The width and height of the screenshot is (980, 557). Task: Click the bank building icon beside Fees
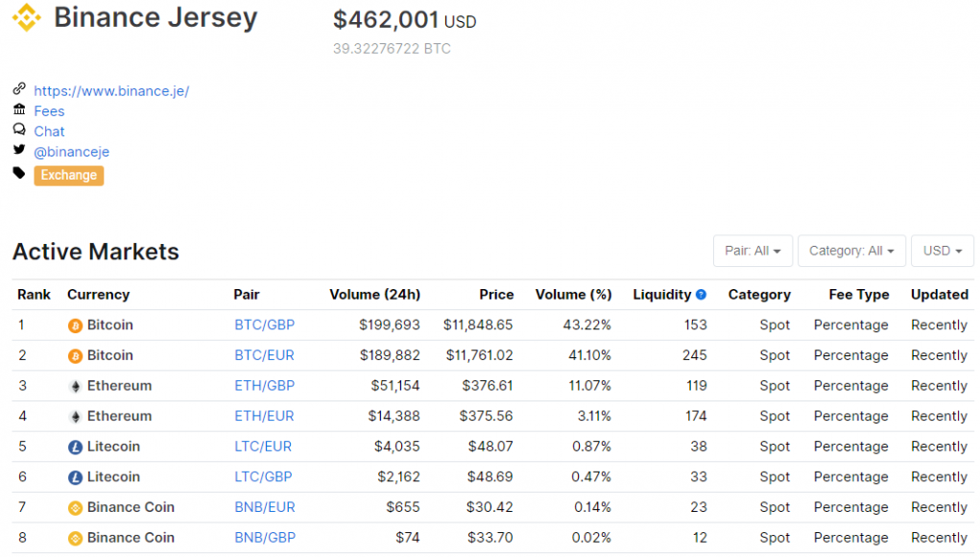[19, 109]
